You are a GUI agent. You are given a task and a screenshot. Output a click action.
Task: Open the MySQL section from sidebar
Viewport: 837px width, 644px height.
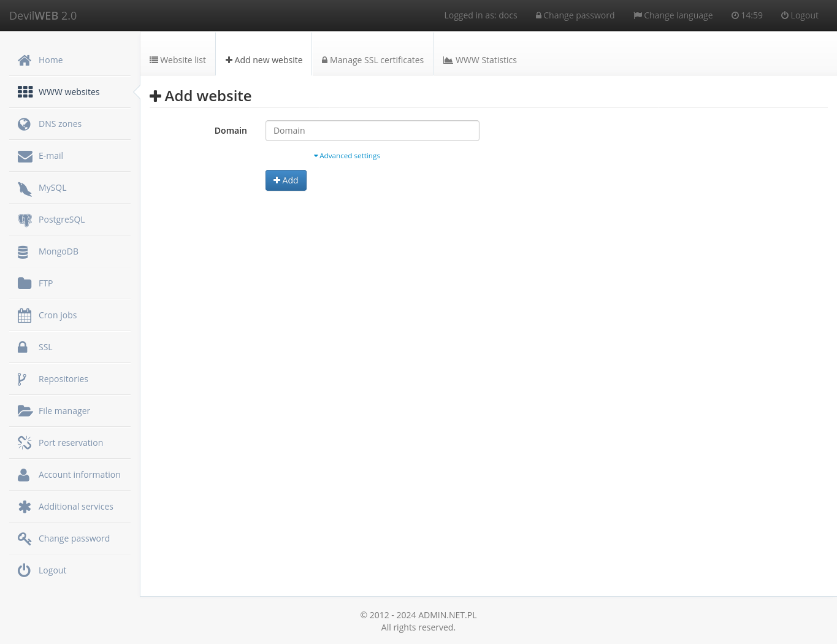(x=53, y=187)
